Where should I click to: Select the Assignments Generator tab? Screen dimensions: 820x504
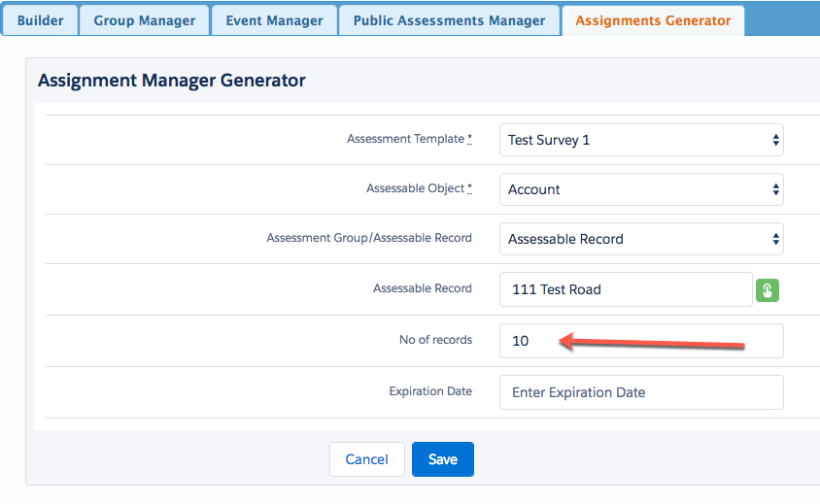[x=653, y=20]
